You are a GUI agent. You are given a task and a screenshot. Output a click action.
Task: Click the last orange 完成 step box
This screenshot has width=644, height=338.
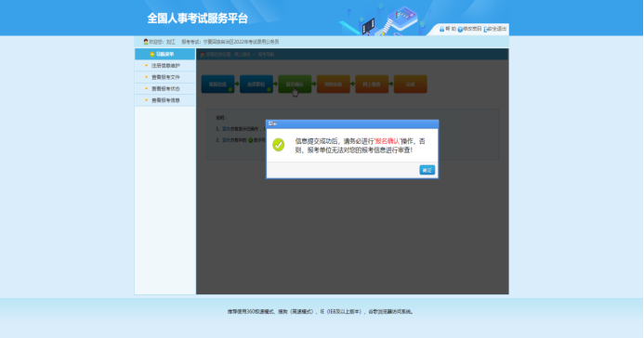[x=411, y=84]
